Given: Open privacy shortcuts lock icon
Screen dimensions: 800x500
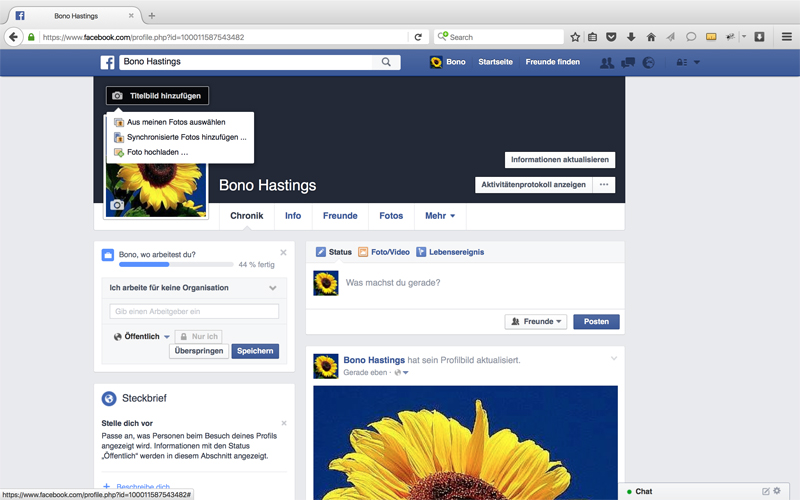Looking at the screenshot, I should click(x=681, y=62).
